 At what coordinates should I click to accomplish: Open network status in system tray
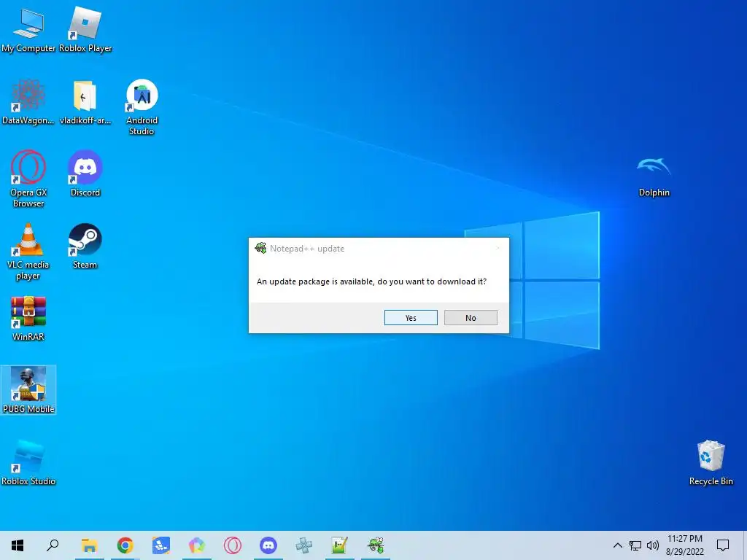[635, 545]
